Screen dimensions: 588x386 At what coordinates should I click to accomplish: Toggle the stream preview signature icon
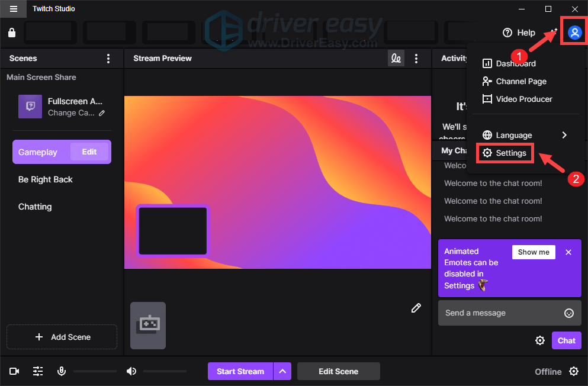[x=396, y=59]
